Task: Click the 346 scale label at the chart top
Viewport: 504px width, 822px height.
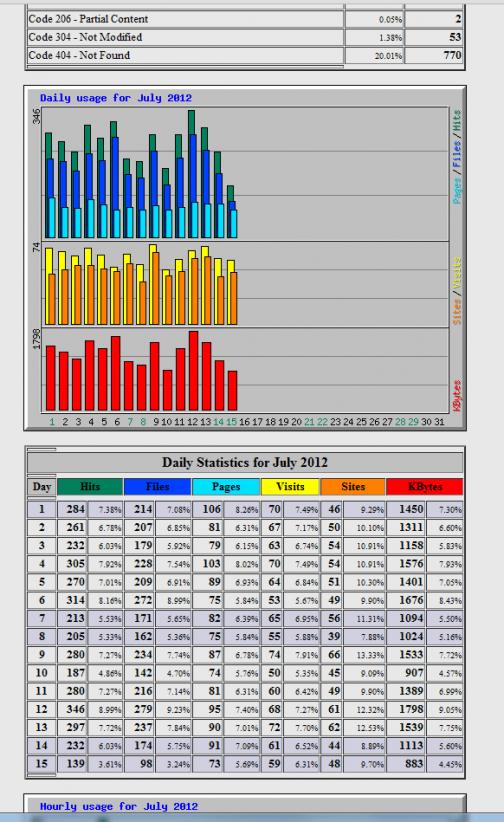Action: point(37,116)
